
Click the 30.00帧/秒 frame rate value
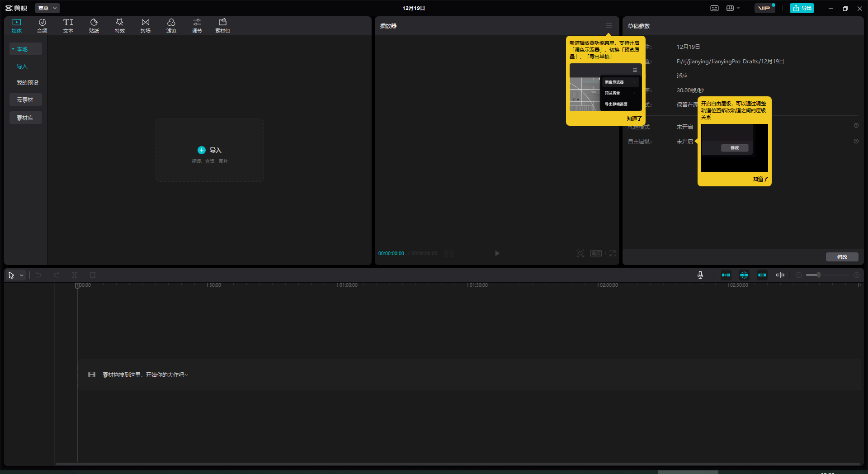pos(690,90)
